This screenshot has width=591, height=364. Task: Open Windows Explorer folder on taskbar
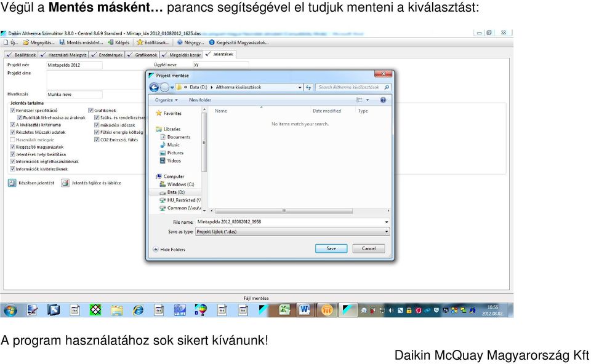(x=117, y=310)
